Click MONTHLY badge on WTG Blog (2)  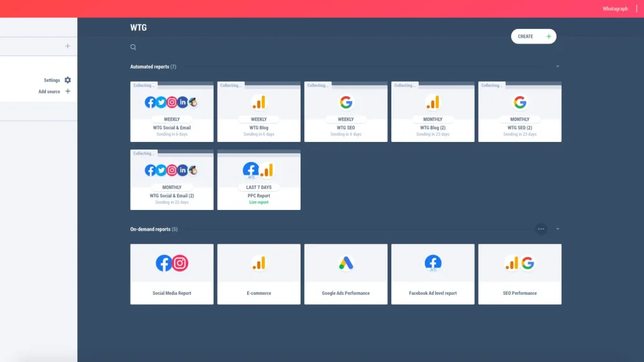[x=433, y=119]
